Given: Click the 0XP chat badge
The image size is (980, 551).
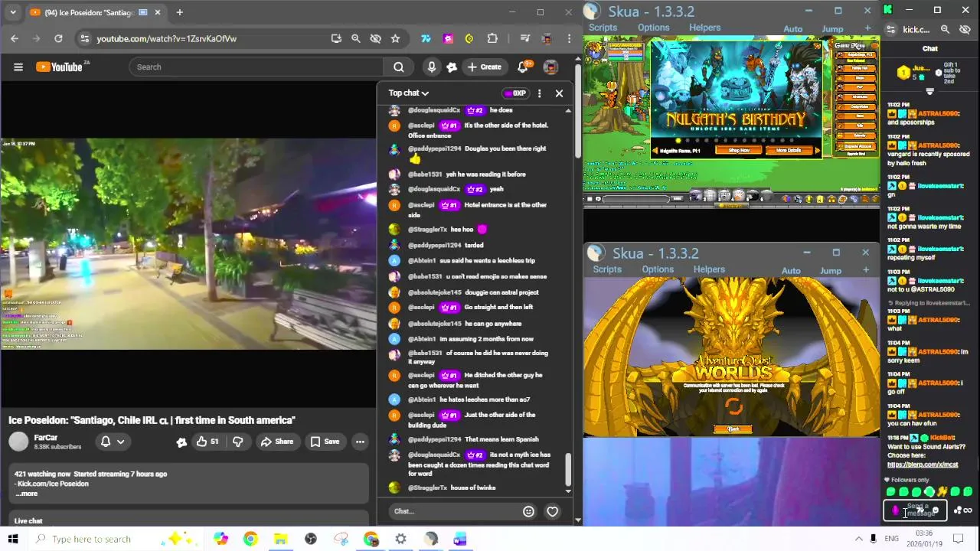Looking at the screenshot, I should [514, 93].
